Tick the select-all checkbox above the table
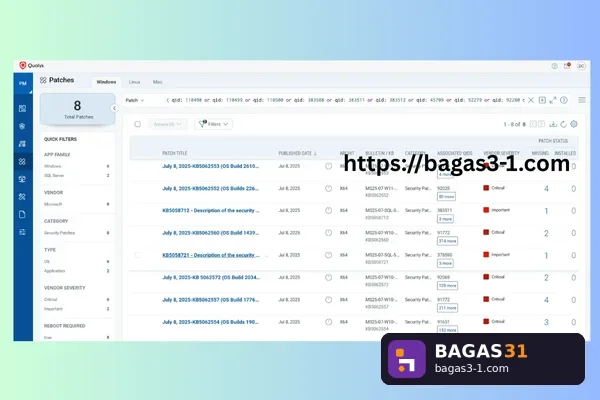 [x=137, y=124]
